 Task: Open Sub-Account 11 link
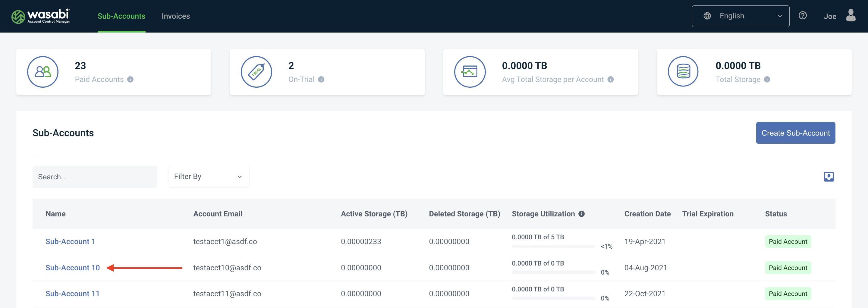pos(72,294)
